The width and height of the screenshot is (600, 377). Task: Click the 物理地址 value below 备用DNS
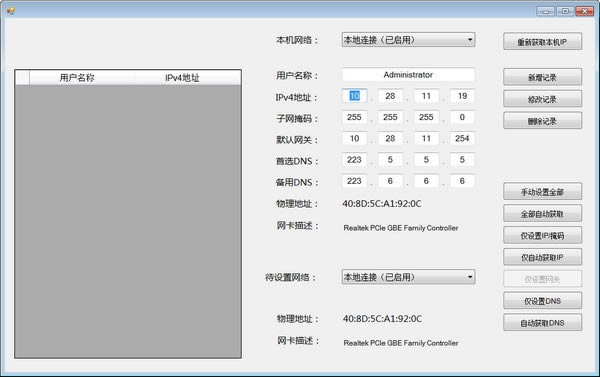[x=382, y=204]
